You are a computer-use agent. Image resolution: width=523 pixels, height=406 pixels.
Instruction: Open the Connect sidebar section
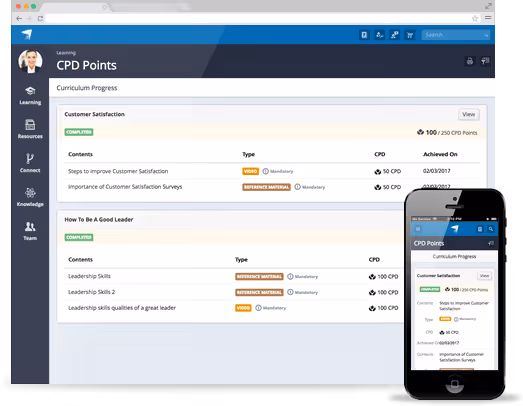pyautogui.click(x=30, y=163)
